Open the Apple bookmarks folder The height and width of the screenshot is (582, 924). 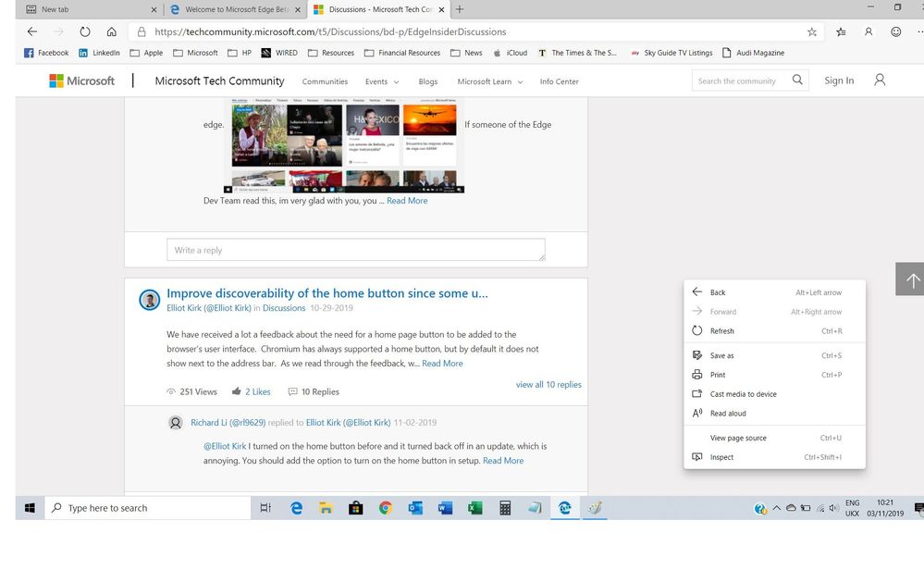pyautogui.click(x=146, y=53)
